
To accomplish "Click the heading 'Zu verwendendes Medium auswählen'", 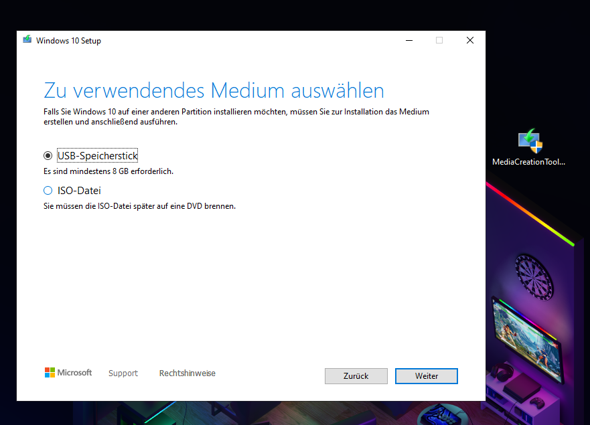I will [214, 91].
